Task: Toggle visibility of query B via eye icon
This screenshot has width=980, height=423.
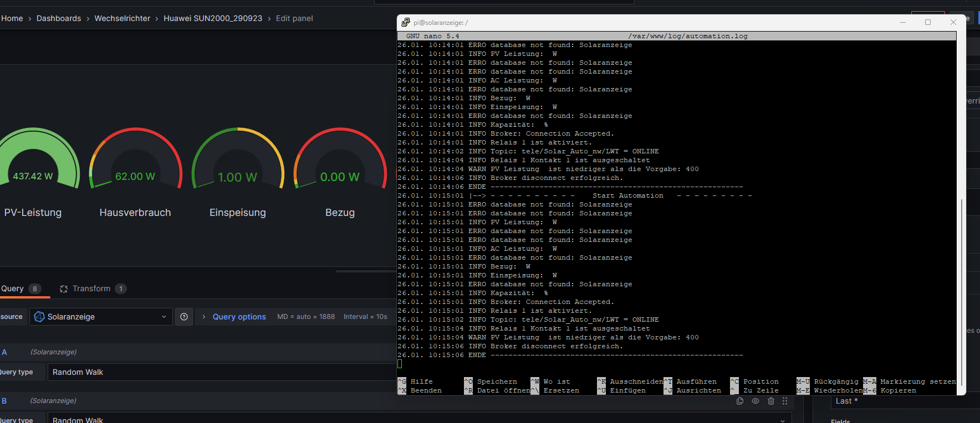Action: (756, 401)
